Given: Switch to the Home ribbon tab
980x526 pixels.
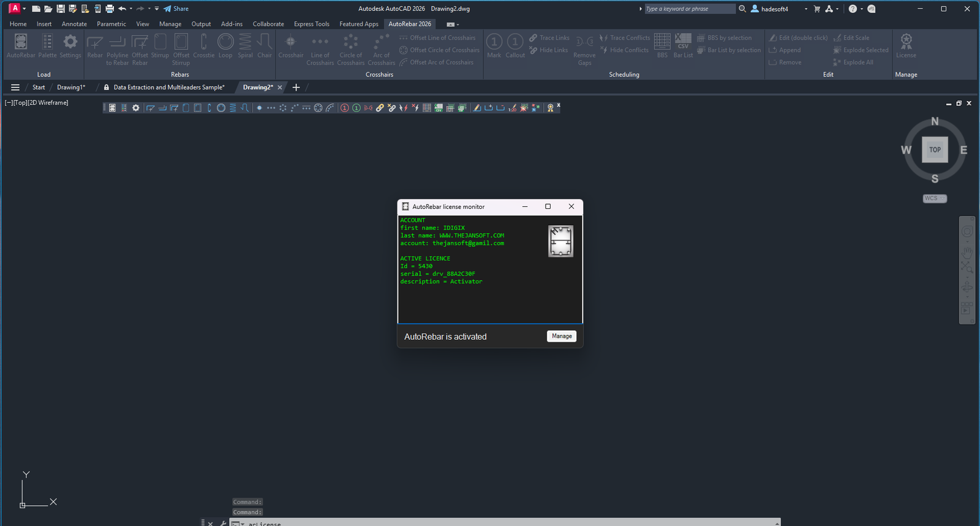Looking at the screenshot, I should [18, 24].
